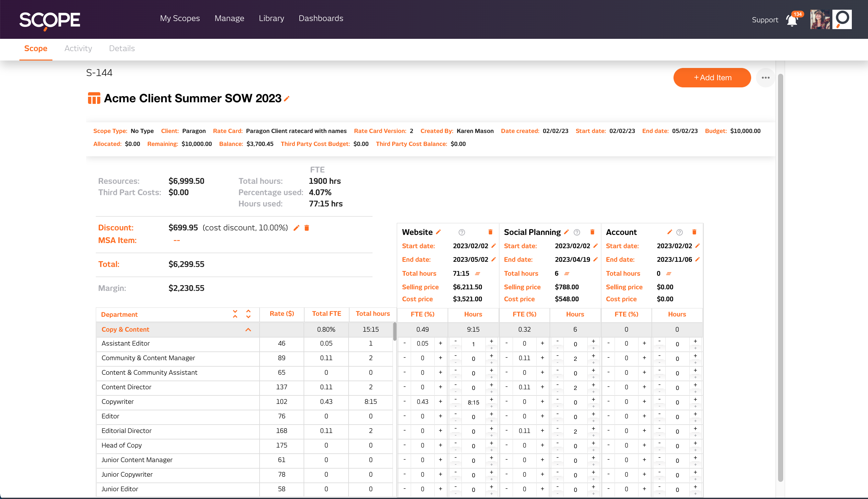This screenshot has width=868, height=499.
Task: Open the notifications bell icon
Action: coord(792,20)
